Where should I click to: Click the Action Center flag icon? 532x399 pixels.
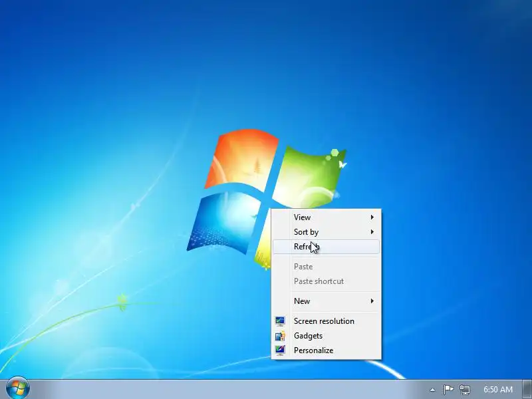coord(448,390)
